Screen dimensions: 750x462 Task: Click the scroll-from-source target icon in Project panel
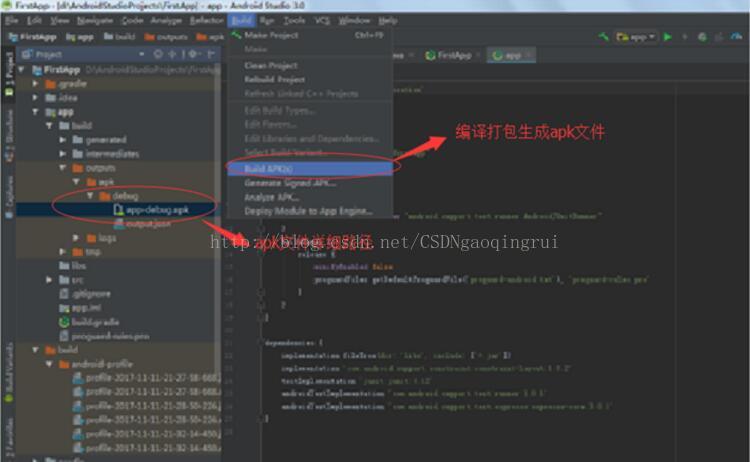pyautogui.click(x=158, y=54)
